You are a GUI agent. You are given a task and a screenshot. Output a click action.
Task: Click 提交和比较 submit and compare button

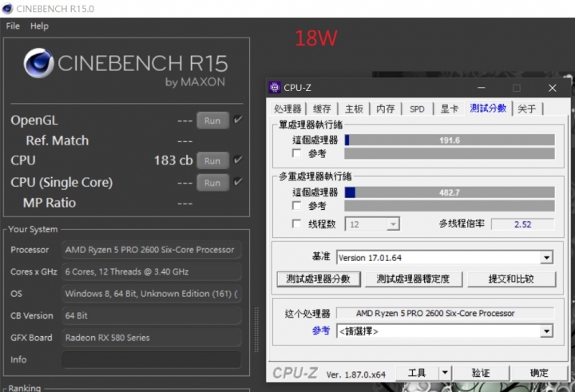512,279
